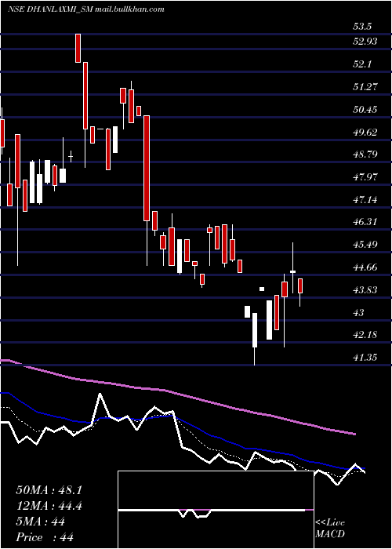Click the 49.62 price axis label
Image resolution: width=392 pixels, height=549 pixels.
pyautogui.click(x=365, y=133)
